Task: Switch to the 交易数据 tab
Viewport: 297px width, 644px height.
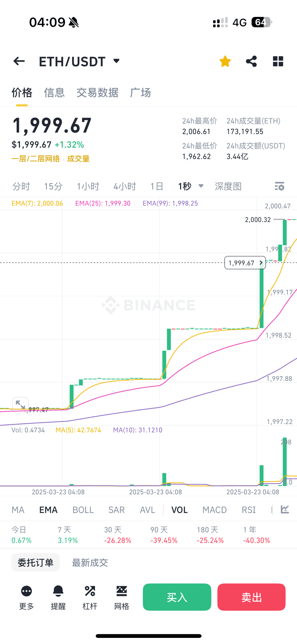Action: (98, 93)
